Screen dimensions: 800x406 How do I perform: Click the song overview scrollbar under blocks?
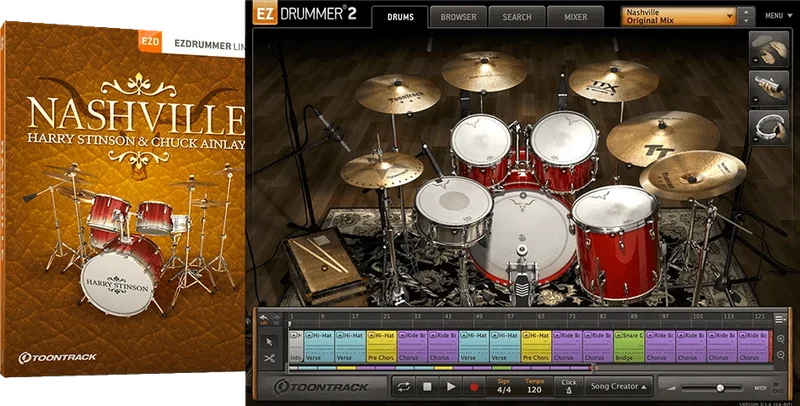point(441,368)
